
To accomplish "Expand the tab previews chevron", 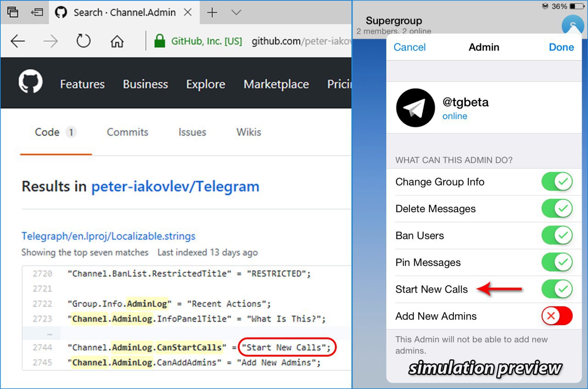I will pyautogui.click(x=236, y=12).
